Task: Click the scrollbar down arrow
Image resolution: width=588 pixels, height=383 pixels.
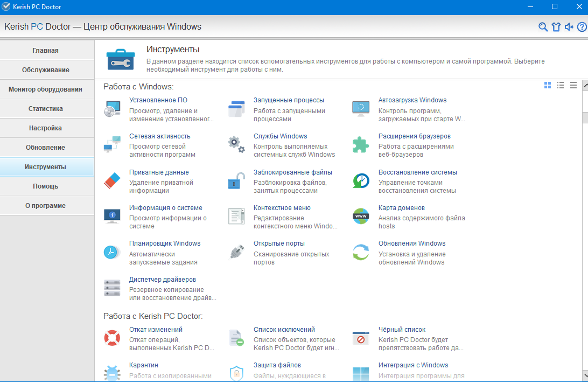Action: 585,375
